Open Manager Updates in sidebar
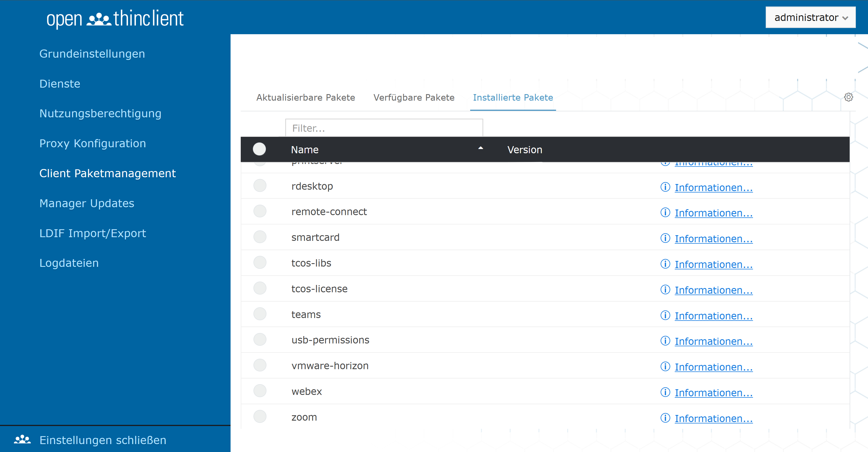The image size is (868, 452). tap(86, 203)
